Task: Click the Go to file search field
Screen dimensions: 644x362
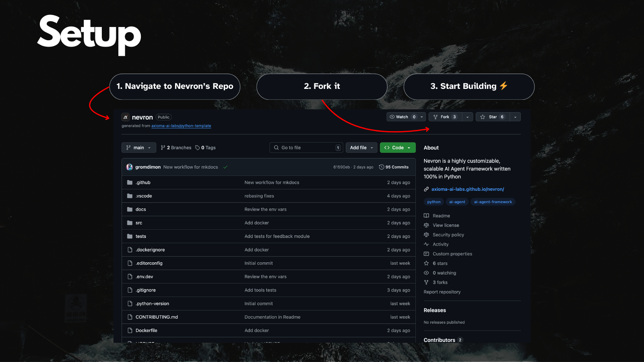Action: click(306, 148)
